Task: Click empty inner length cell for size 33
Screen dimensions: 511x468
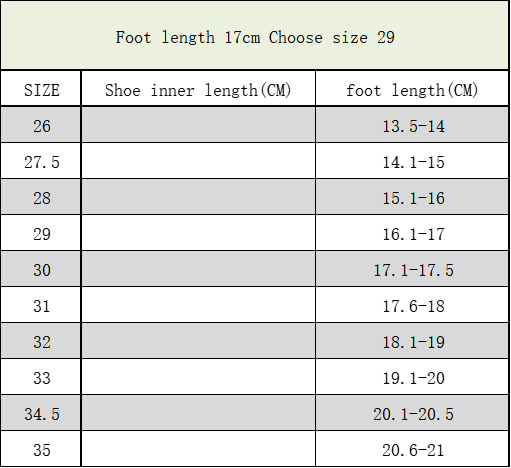Action: 198,377
